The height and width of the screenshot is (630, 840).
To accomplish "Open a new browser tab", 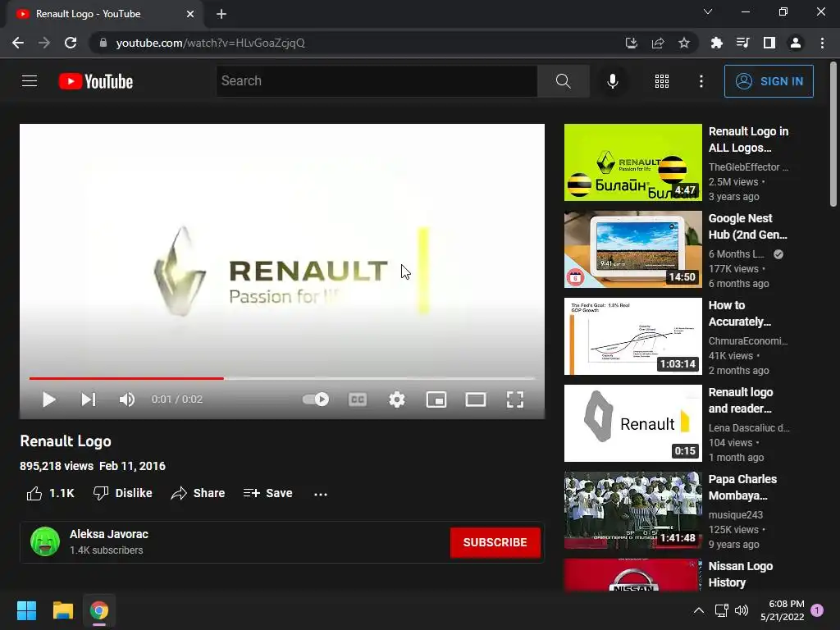I will point(221,14).
